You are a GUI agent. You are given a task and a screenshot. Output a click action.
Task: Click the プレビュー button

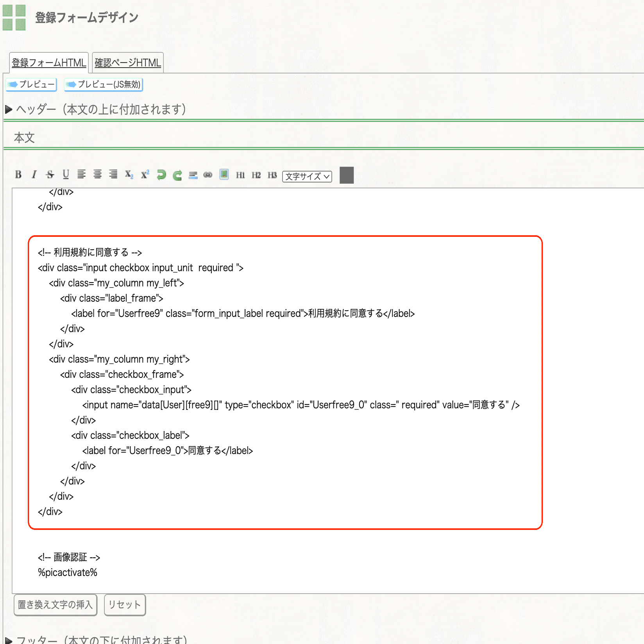(x=31, y=85)
